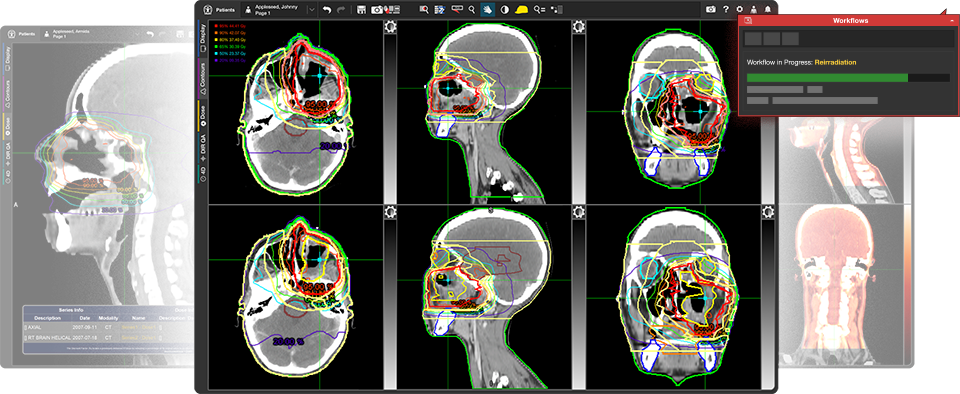Expand the Appleseed, Johnny patient page dropdown

click(x=311, y=10)
